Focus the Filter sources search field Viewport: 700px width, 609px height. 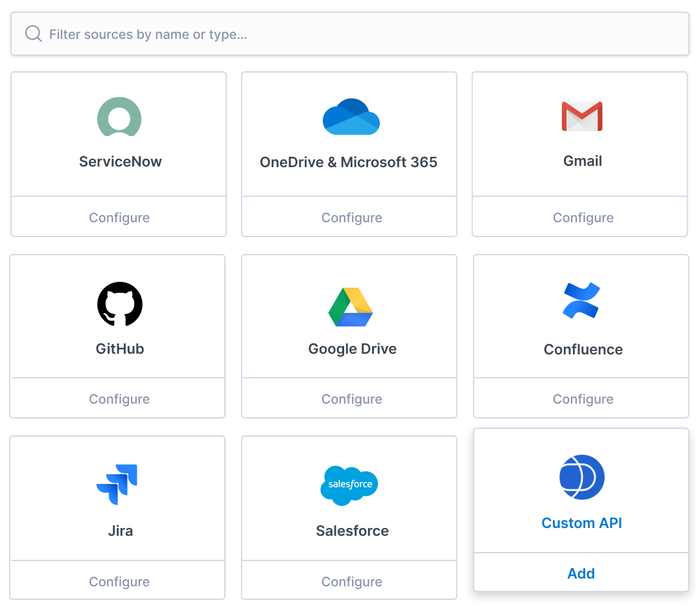point(350,34)
